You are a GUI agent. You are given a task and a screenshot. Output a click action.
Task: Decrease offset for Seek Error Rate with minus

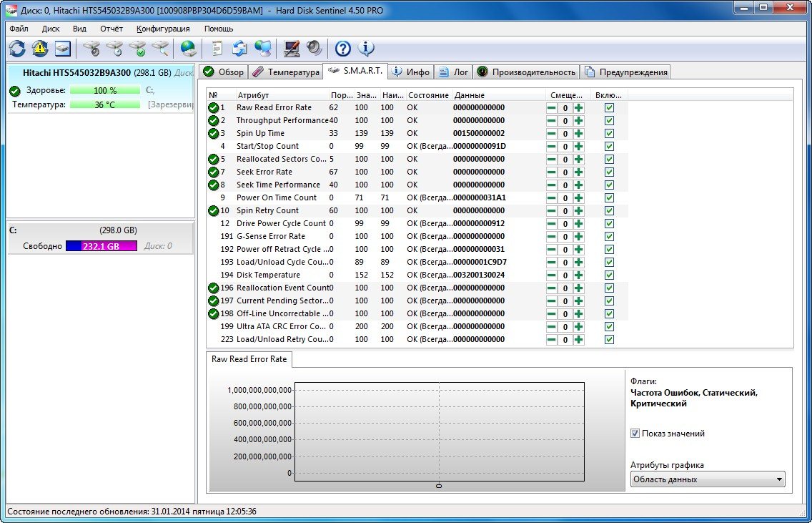(x=551, y=172)
